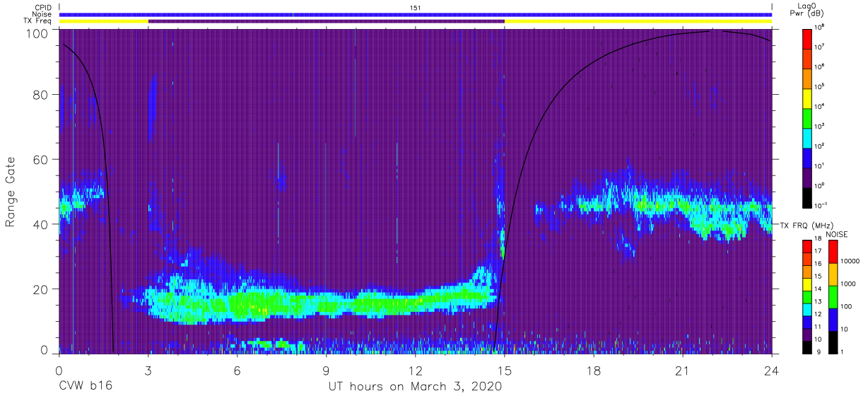Click the blue Noise indicator bar at top
This screenshot has height=401, width=868.
click(416, 14)
